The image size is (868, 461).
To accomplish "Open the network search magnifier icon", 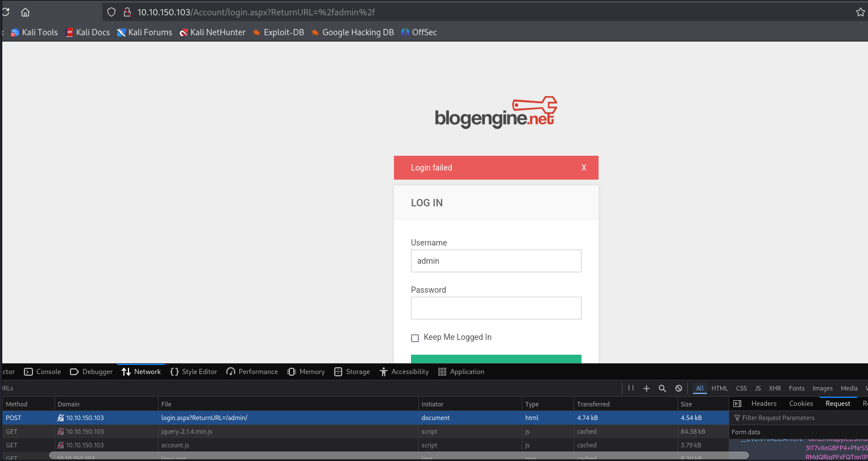I will [x=662, y=388].
